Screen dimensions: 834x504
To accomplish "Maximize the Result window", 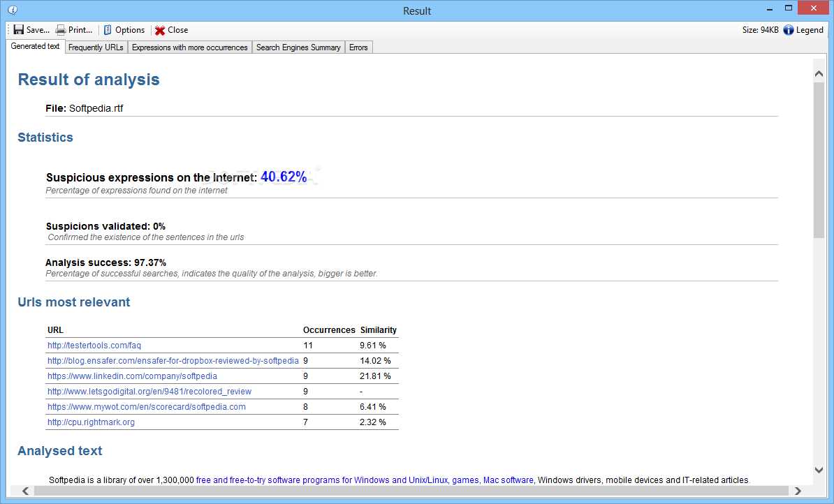I will click(x=789, y=8).
